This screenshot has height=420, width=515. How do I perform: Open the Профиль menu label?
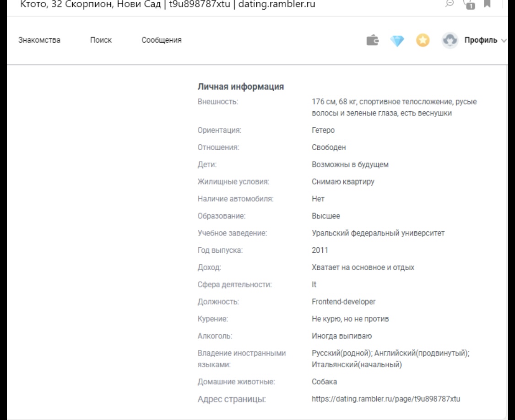480,40
